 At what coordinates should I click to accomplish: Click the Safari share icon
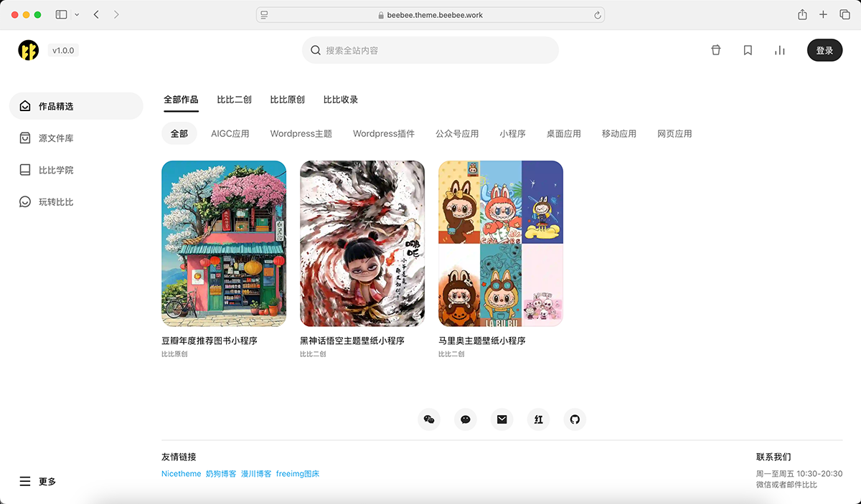point(802,14)
